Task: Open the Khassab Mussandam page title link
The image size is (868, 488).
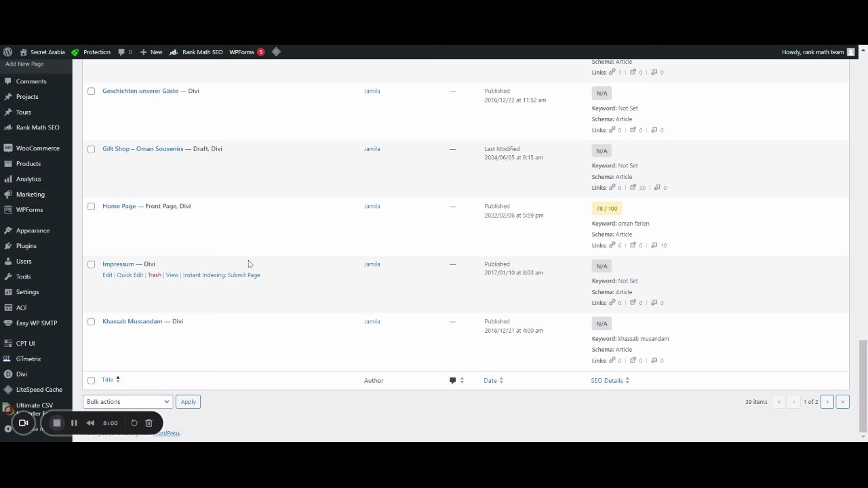Action: coord(132,321)
